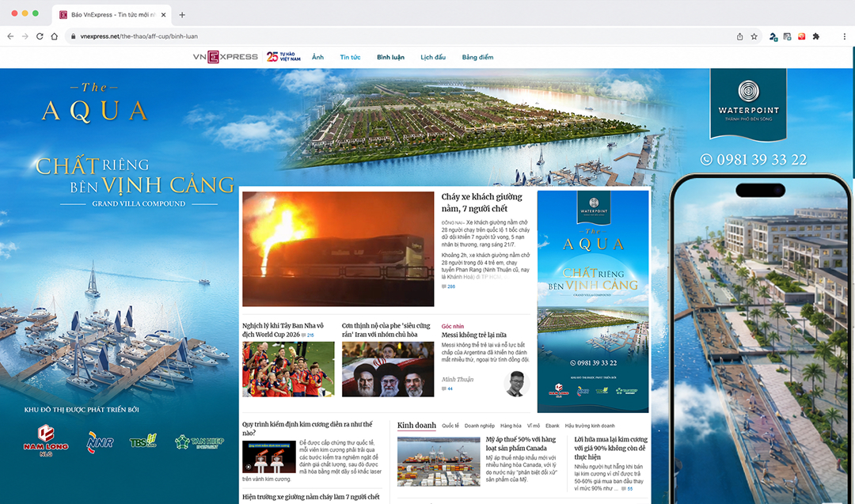This screenshot has width=855, height=504.
Task: View site info via the lock icon
Action: tap(73, 36)
